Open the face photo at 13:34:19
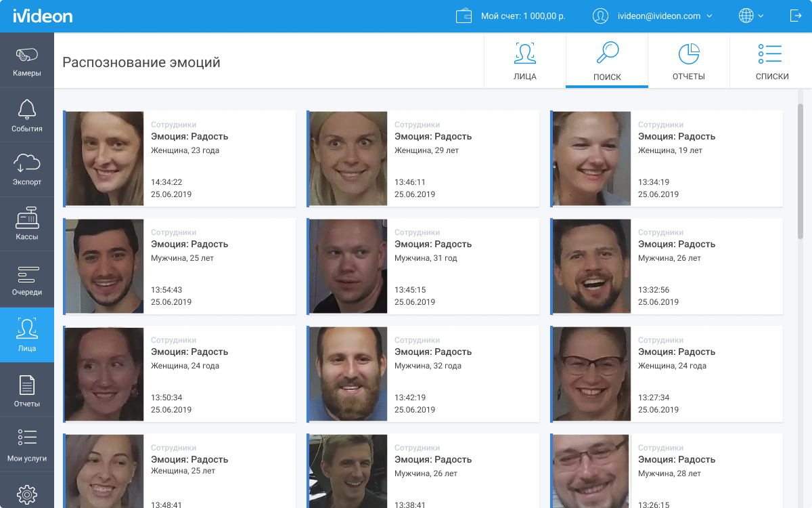Viewport: 812px width, 508px height. click(592, 158)
